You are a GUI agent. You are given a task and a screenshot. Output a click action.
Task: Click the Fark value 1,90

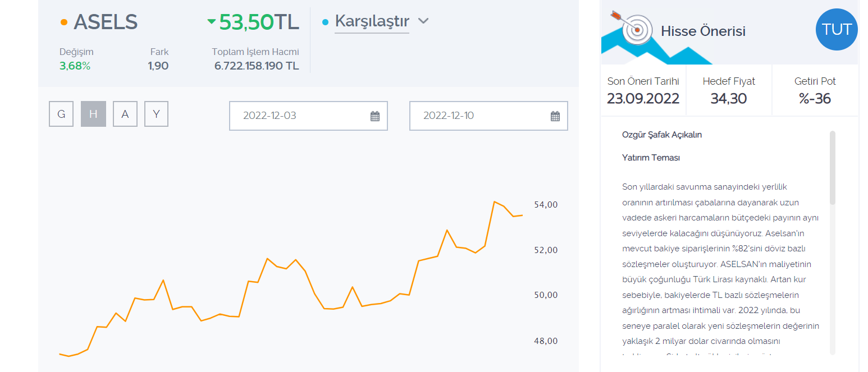(158, 66)
